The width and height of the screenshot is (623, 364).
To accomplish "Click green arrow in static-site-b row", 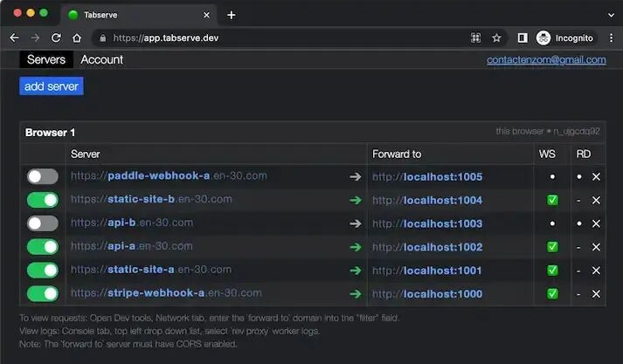I will click(356, 200).
